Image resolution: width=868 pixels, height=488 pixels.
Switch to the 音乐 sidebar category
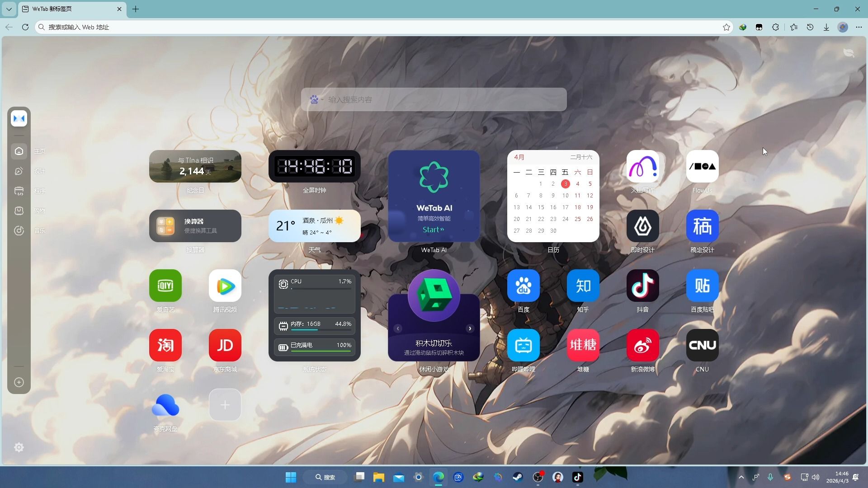pyautogui.click(x=19, y=230)
